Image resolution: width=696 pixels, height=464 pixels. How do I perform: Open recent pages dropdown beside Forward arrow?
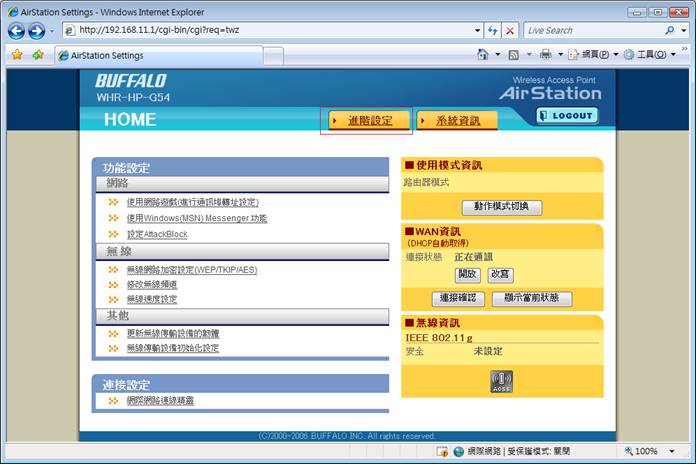[x=52, y=31]
